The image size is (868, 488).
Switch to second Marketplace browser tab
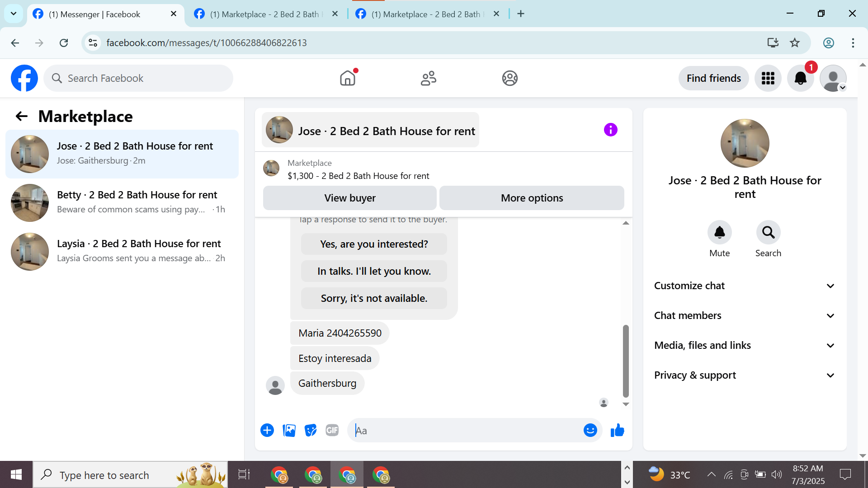coord(425,14)
